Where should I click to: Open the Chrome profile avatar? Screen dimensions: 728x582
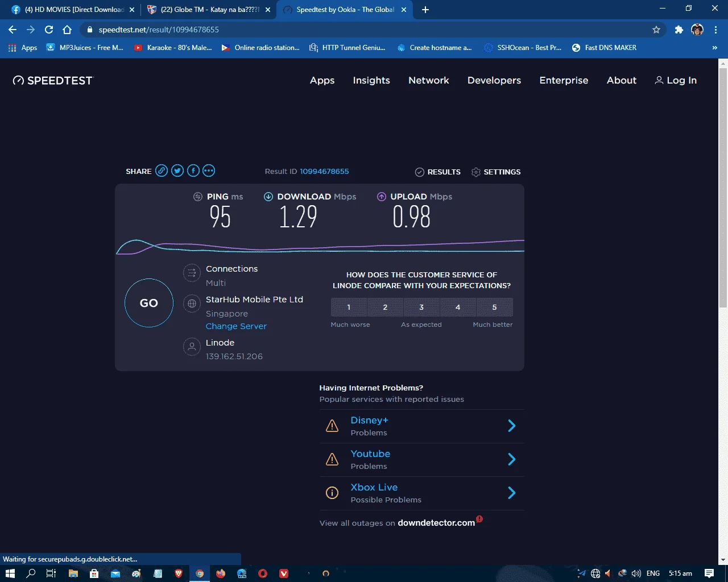tap(697, 30)
